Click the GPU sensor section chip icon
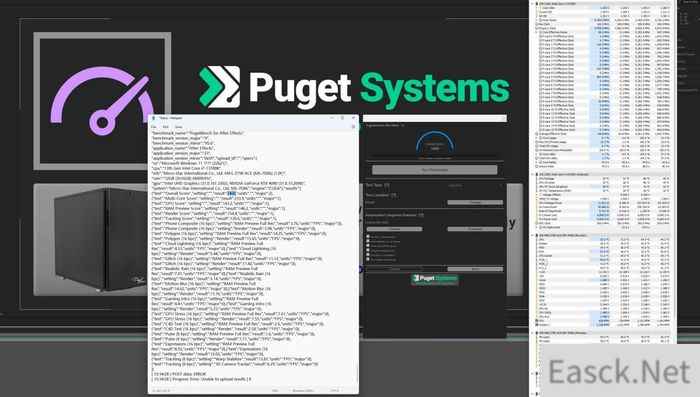 [x=537, y=235]
